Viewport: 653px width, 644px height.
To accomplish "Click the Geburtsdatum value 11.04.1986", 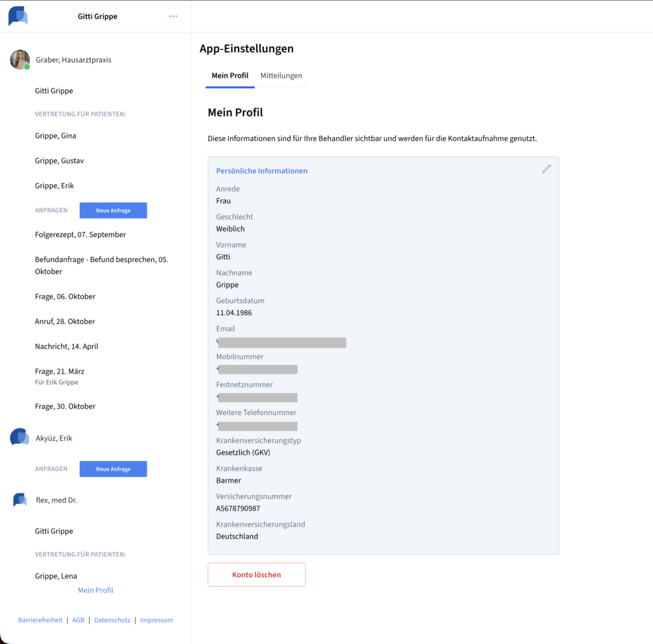I will 234,312.
